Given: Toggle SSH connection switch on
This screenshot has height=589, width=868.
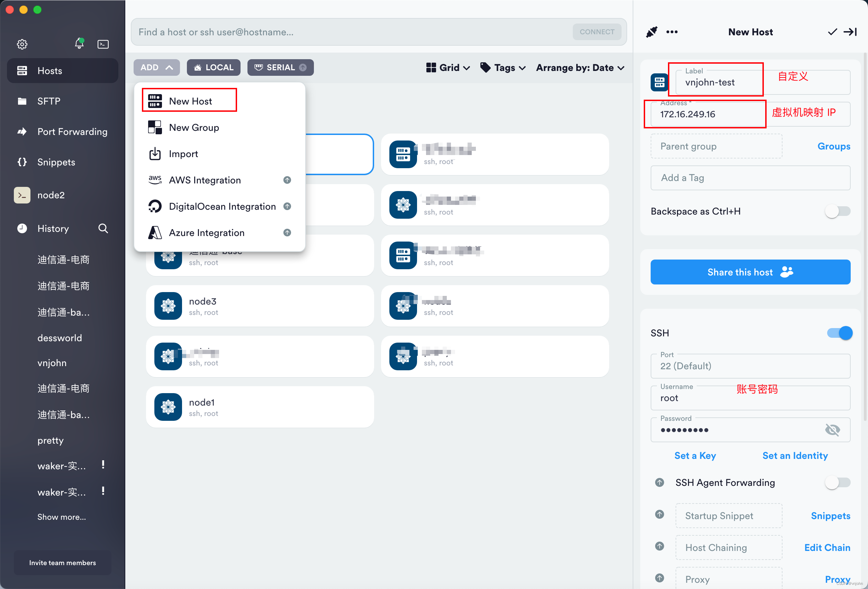Looking at the screenshot, I should 839,333.
